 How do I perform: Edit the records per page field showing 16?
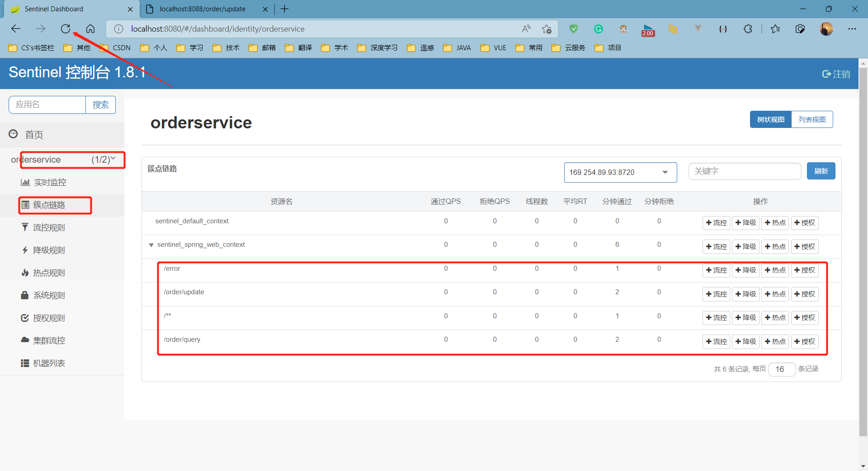tap(782, 369)
